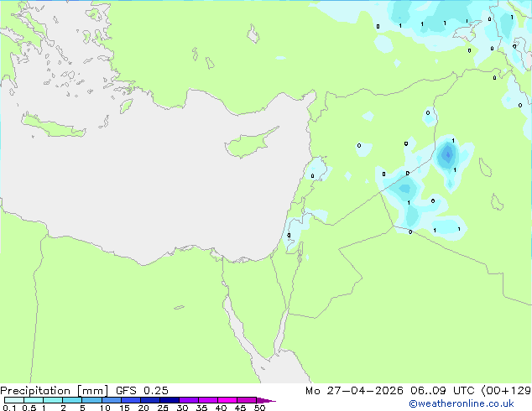Click the 40–45 mm magenta swatch
Screen dimensions: 532x411
pyautogui.click(x=227, y=400)
